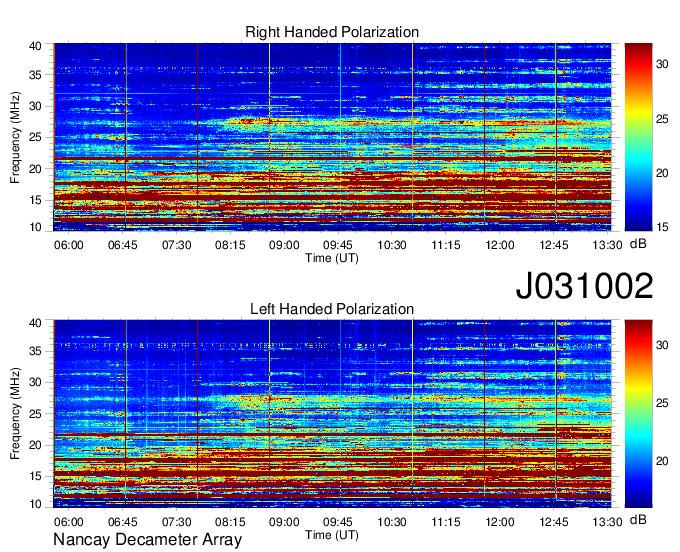Click Time (UT) label under right-handed plot
This screenshot has height=552, width=680.
pyautogui.click(x=332, y=258)
